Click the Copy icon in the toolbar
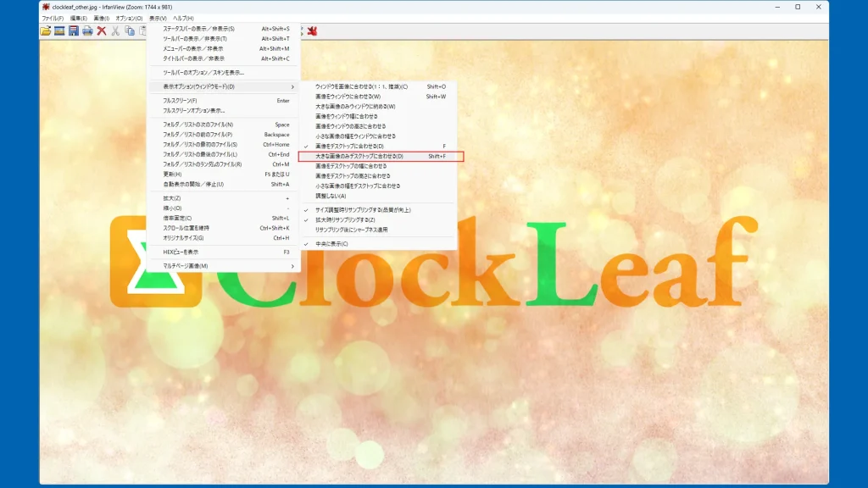Viewport: 868px width, 488px height. tap(130, 31)
